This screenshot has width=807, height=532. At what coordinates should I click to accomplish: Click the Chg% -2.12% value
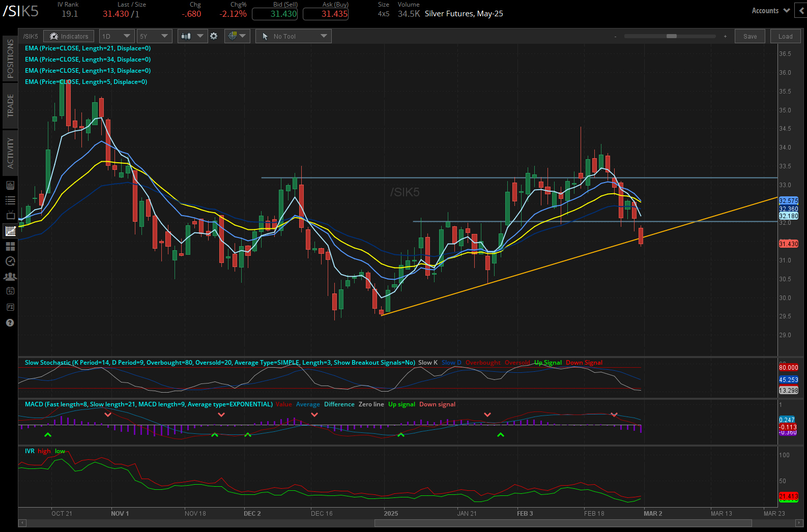pos(233,14)
